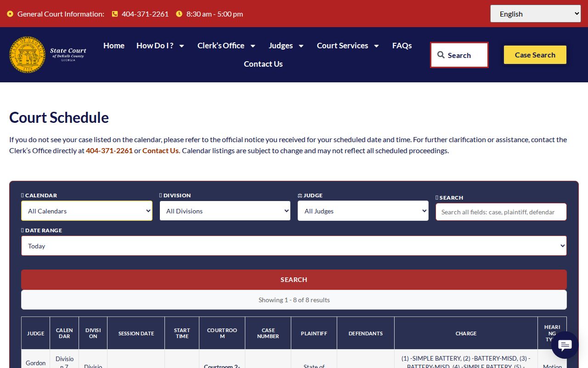Screen dimensions: 588x368
Task: Click the DEFENDANTS column header
Action: 366,333
